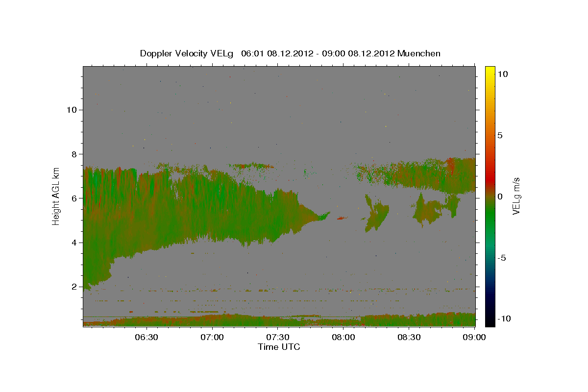Select the '07:00' time axis label

[x=212, y=337]
